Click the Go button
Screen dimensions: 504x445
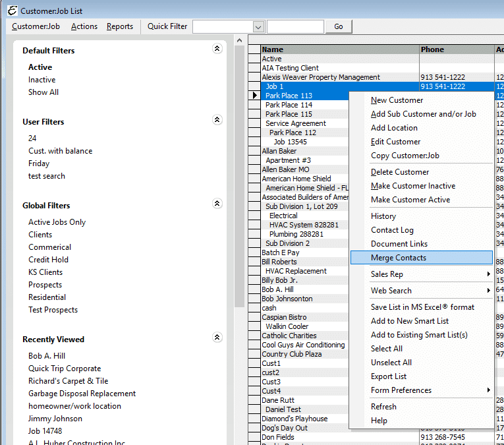coord(339,26)
